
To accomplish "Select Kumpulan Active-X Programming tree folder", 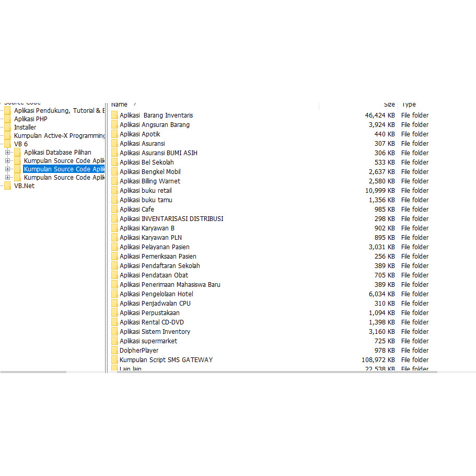I will tap(59, 135).
